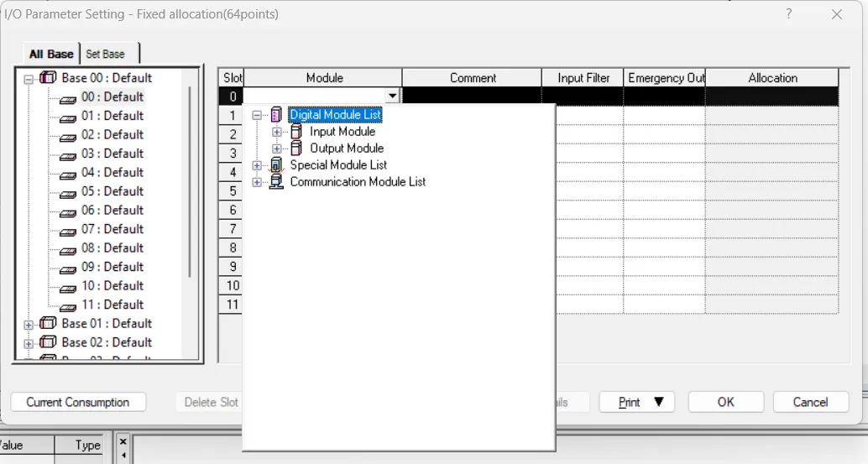This screenshot has height=464, width=868.
Task: Select Special Module List item
Action: (x=338, y=164)
